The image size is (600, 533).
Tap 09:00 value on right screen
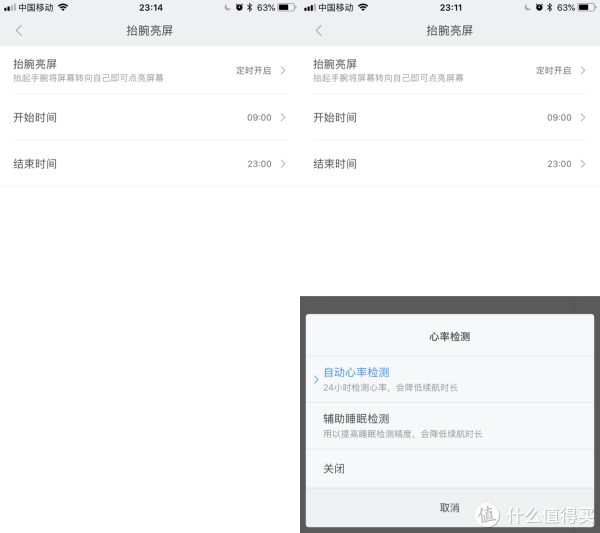[559, 117]
